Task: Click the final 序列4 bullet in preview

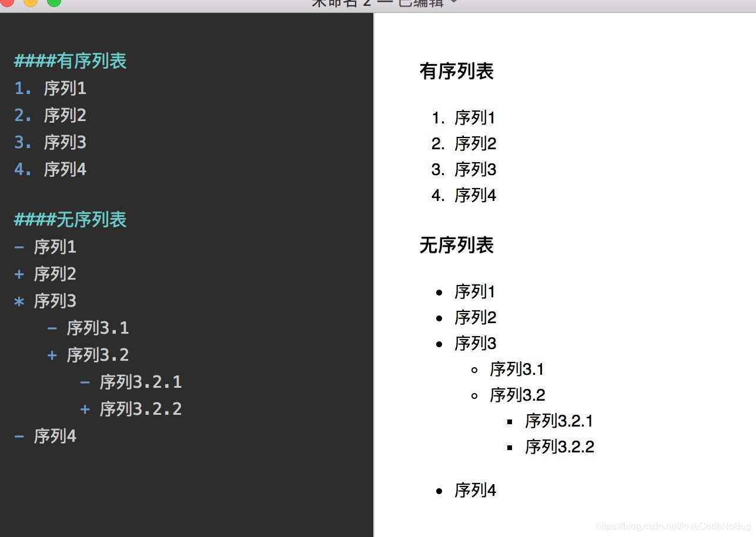Action: click(x=474, y=490)
